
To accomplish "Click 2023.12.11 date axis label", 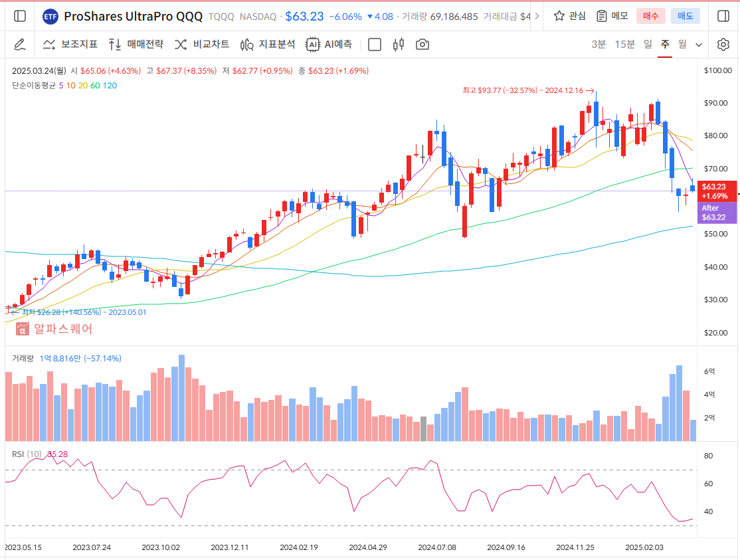I will pyautogui.click(x=229, y=547).
